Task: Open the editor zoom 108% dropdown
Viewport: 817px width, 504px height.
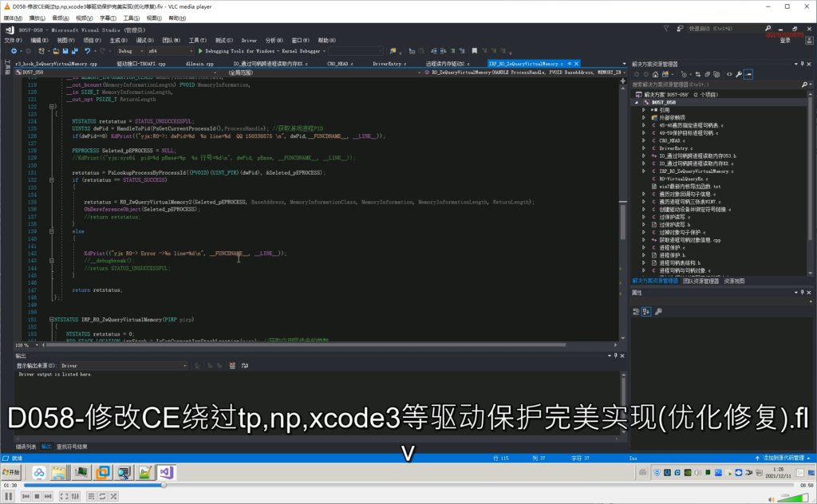Action: point(26,345)
